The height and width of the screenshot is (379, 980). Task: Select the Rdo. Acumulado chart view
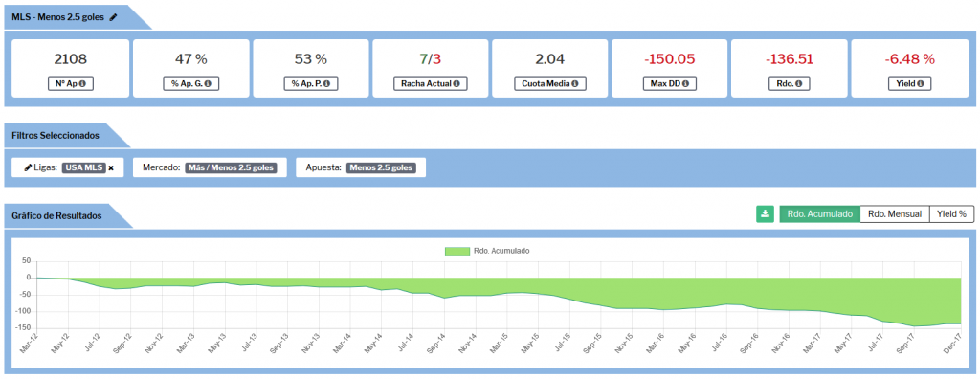[820, 213]
